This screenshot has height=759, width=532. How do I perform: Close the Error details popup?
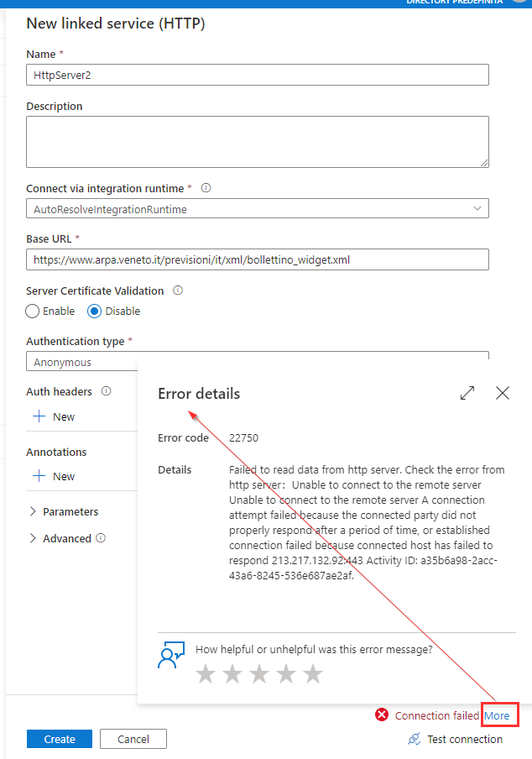pos(503,393)
